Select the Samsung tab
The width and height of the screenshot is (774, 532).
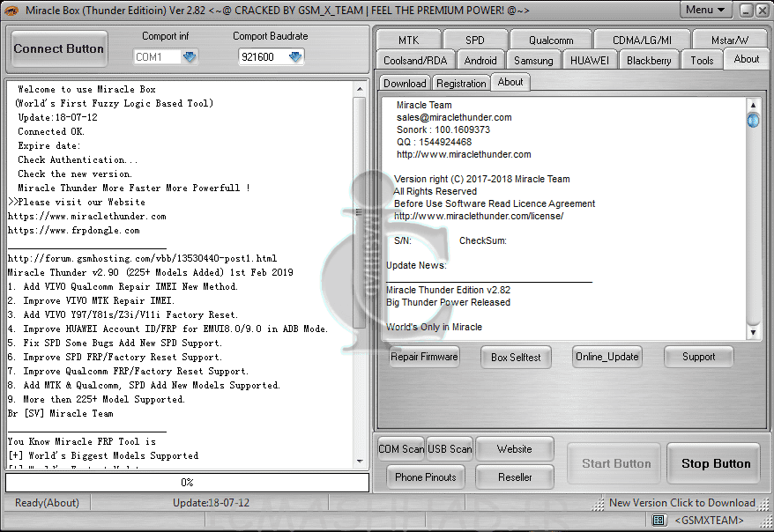click(x=533, y=60)
